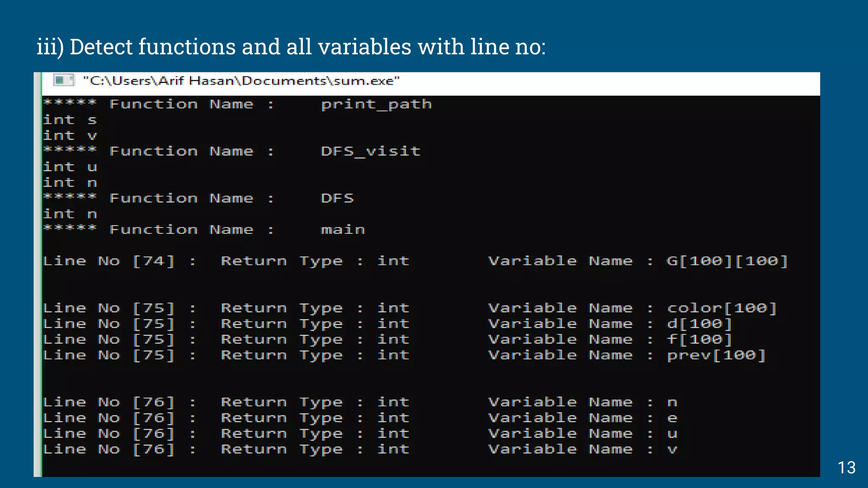Click the main function name text
Image resolution: width=868 pixels, height=488 pixels.
coord(342,230)
